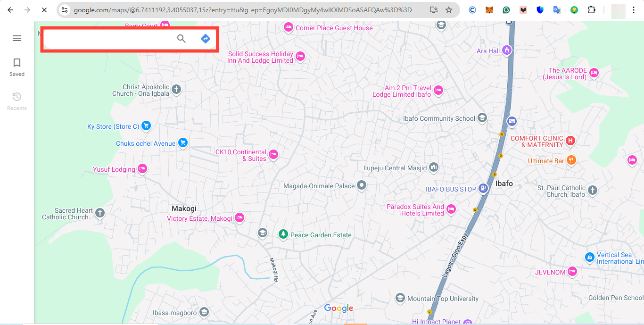Open directions with the blue arrow icon

click(206, 39)
